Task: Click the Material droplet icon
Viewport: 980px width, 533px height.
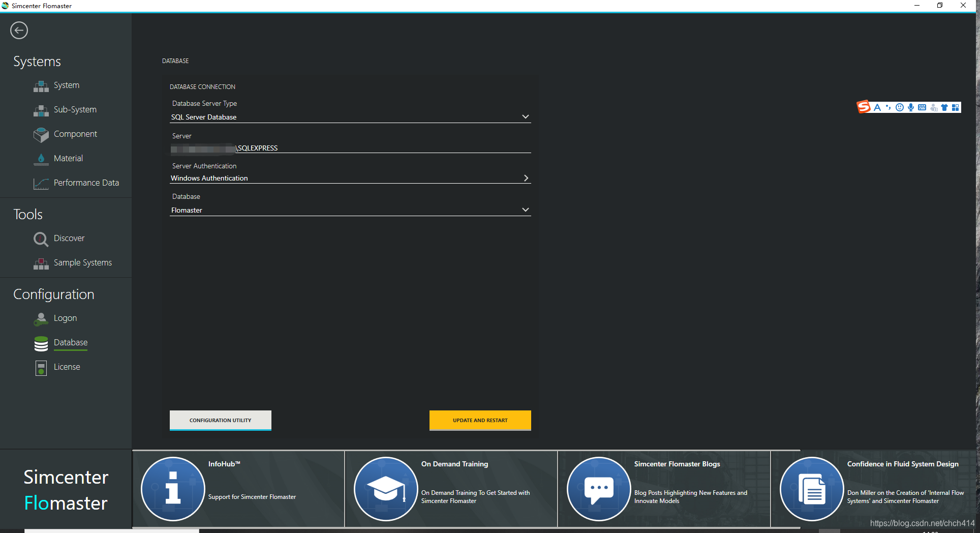Action: (41, 159)
